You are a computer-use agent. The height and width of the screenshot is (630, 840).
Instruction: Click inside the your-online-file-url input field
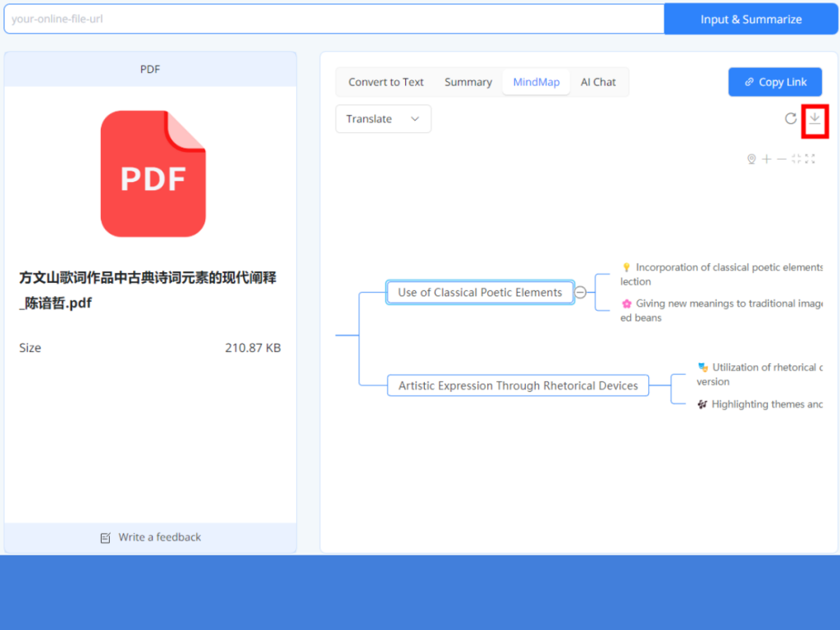tap(328, 18)
